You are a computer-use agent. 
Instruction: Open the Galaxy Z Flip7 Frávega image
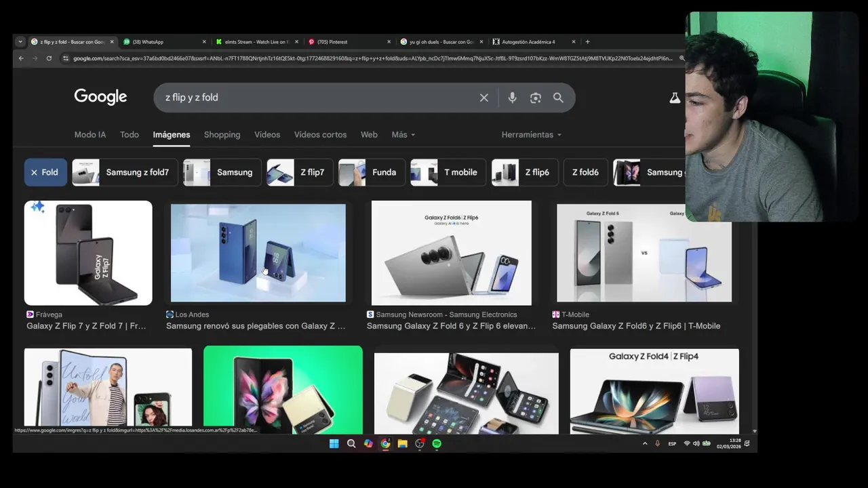click(88, 253)
